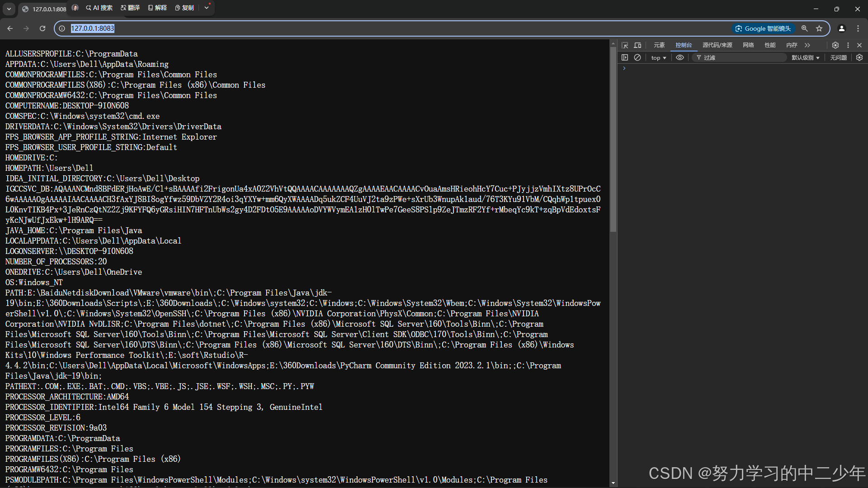The height and width of the screenshot is (488, 868).
Task: Click the 翻译 button in the floating toolbar
Action: [130, 8]
